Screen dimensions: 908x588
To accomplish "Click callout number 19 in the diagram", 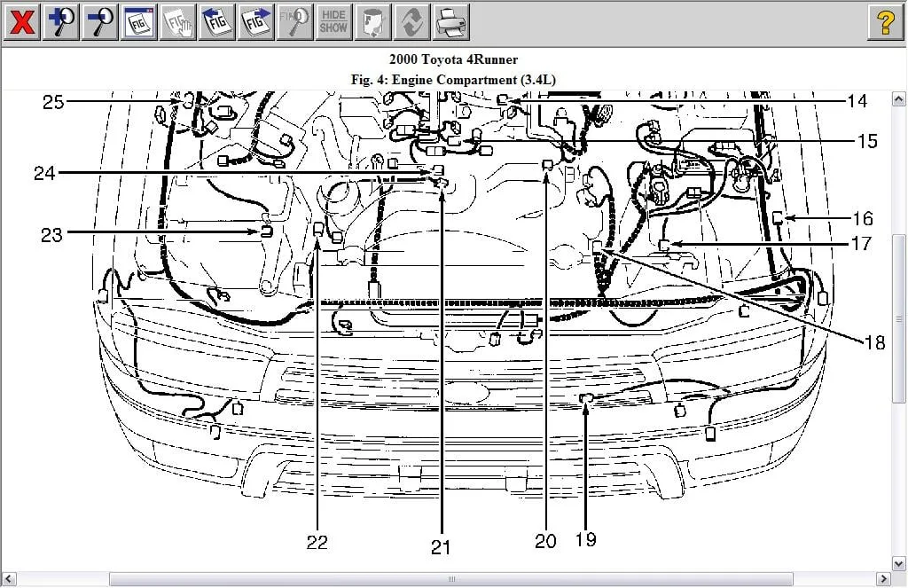I will coord(586,539).
